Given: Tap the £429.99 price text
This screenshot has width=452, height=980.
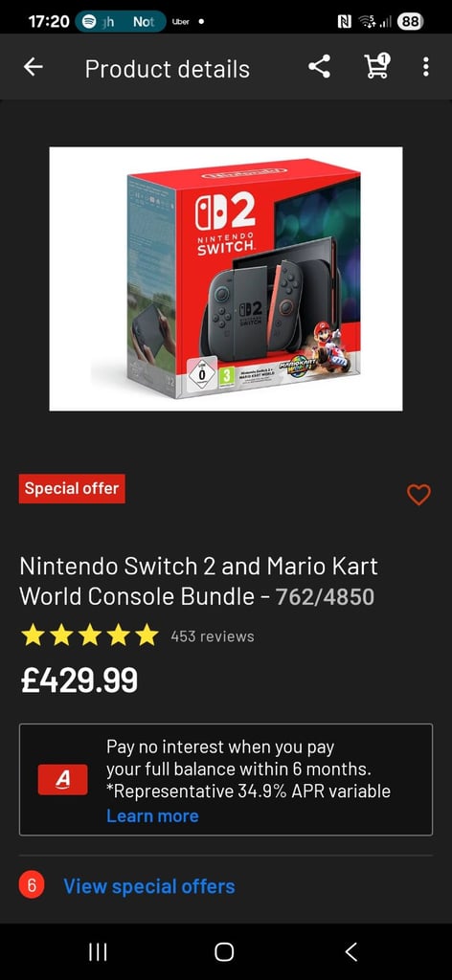Looking at the screenshot, I should [x=79, y=680].
